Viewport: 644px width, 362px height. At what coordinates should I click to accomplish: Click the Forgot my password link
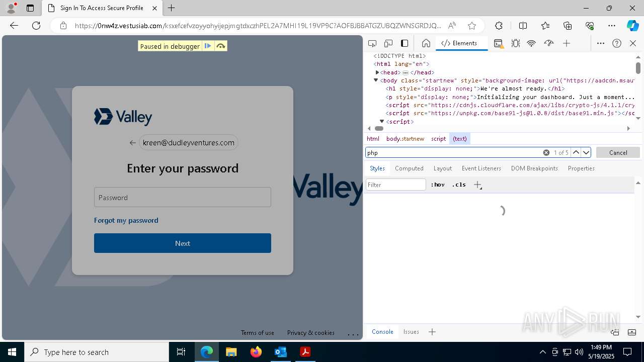pyautogui.click(x=126, y=220)
